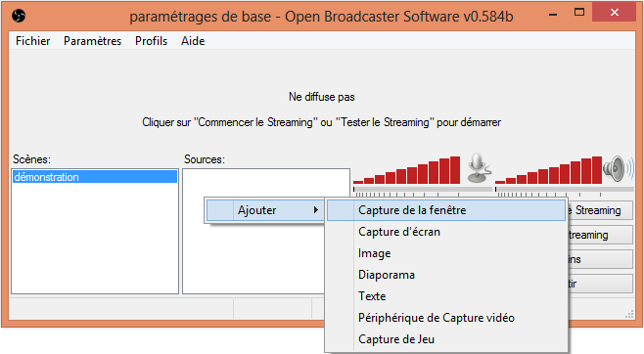This screenshot has width=644, height=354.
Task: Click the OBS logo in title bar
Action: (x=19, y=16)
